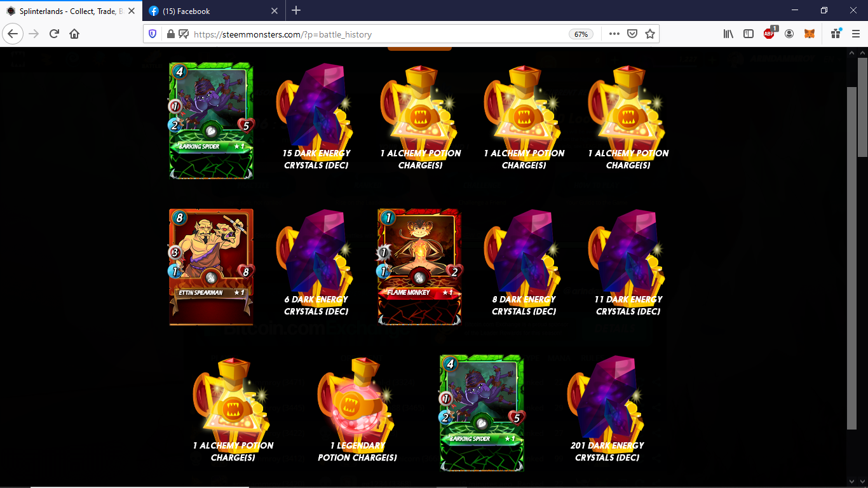Screen dimensions: 868x488
Task: Open a new browser tab
Action: click(296, 10)
